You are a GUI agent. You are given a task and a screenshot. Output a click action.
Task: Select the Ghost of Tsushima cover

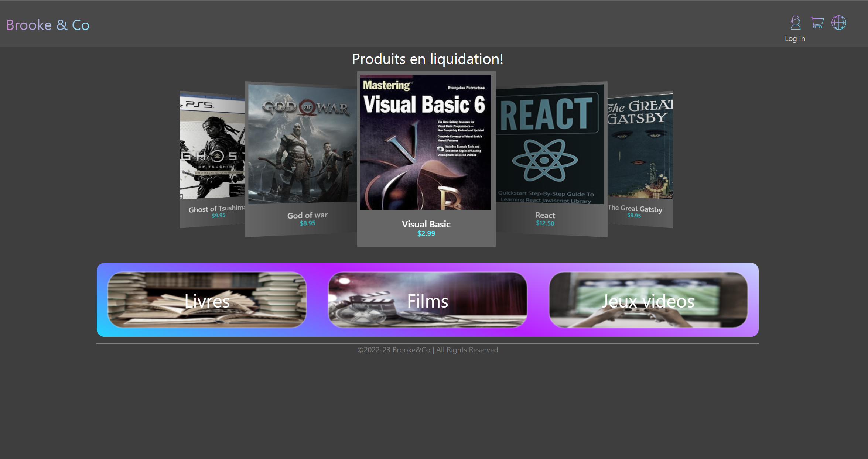tap(212, 146)
